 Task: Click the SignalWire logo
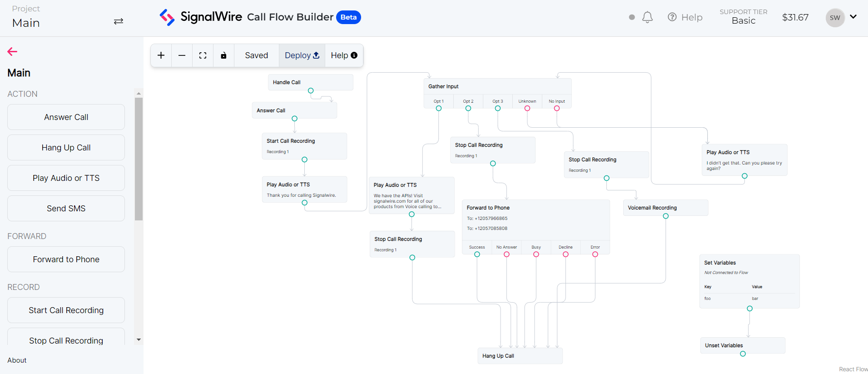click(x=201, y=17)
